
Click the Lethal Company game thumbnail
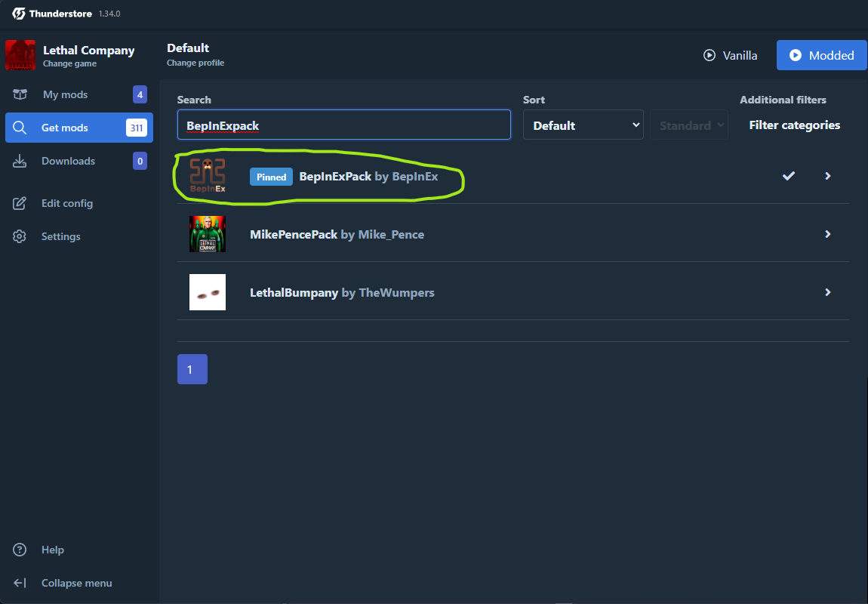coord(20,55)
